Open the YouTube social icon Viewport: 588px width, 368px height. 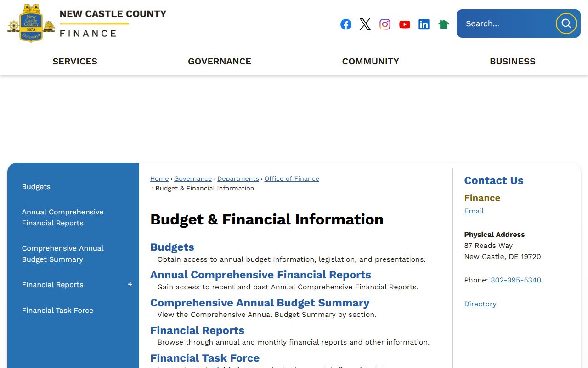point(405,24)
